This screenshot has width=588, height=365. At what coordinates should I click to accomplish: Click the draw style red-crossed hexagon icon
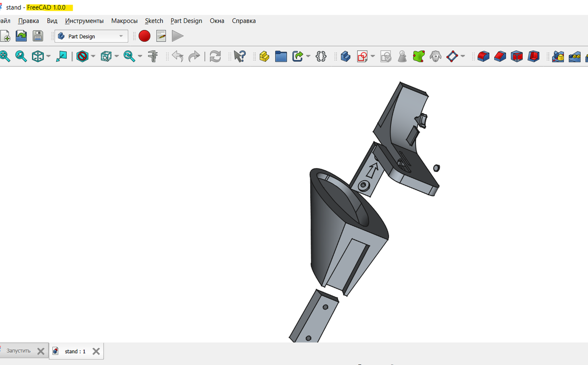tap(82, 56)
